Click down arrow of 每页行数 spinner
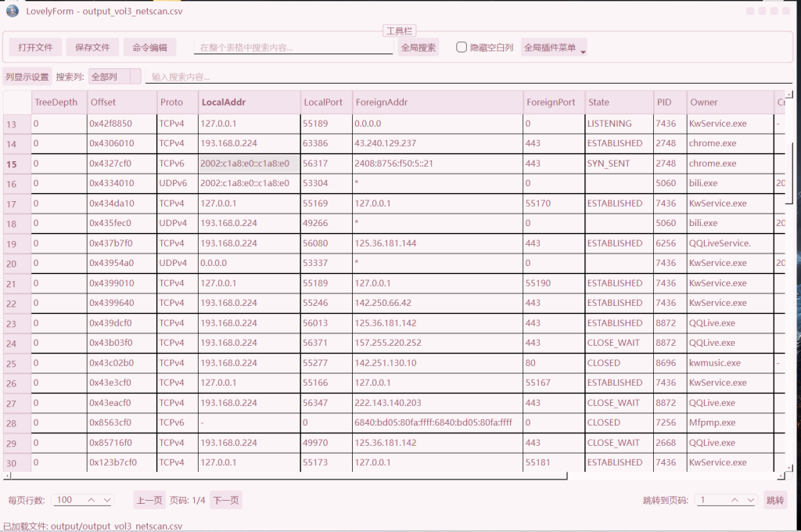 (107, 500)
